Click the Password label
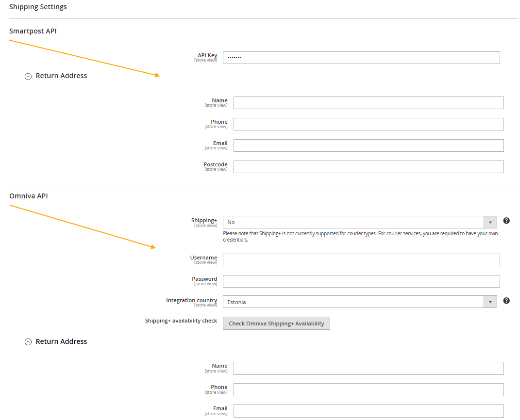 [204, 279]
